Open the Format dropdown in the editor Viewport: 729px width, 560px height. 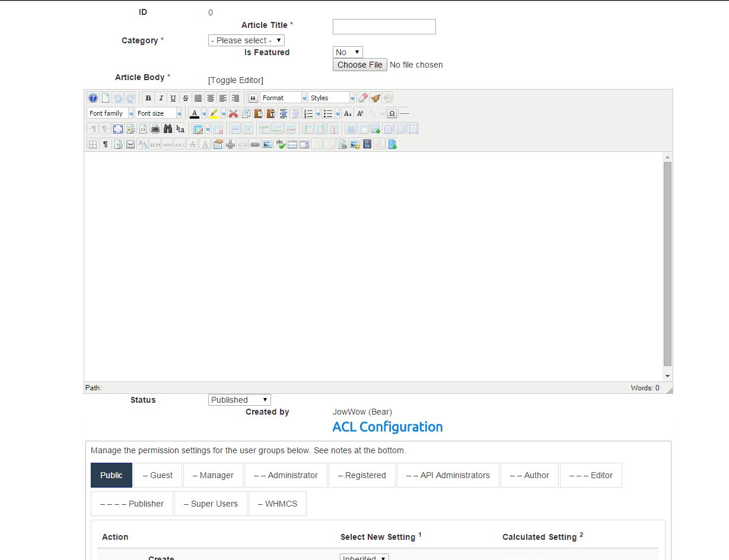tap(284, 98)
